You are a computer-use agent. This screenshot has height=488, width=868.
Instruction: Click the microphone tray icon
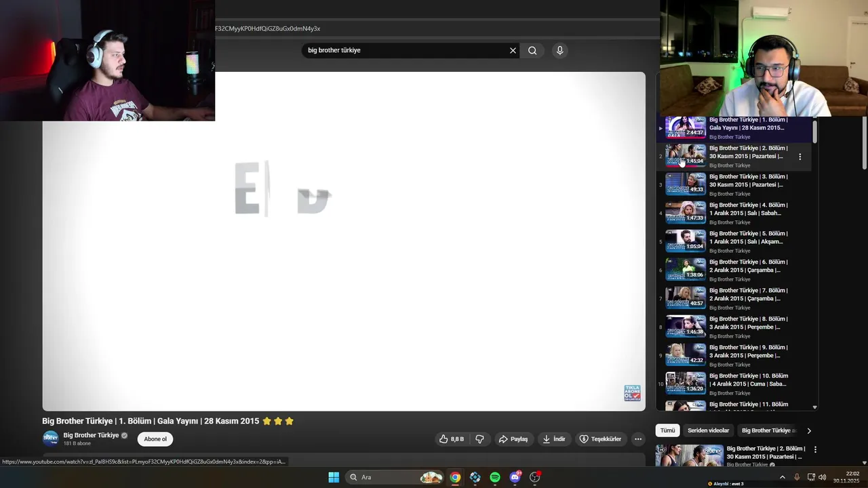pyautogui.click(x=797, y=477)
